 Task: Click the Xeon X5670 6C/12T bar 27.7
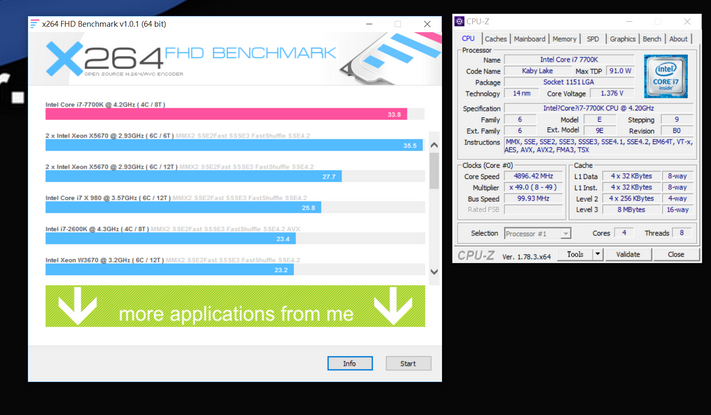pos(193,176)
